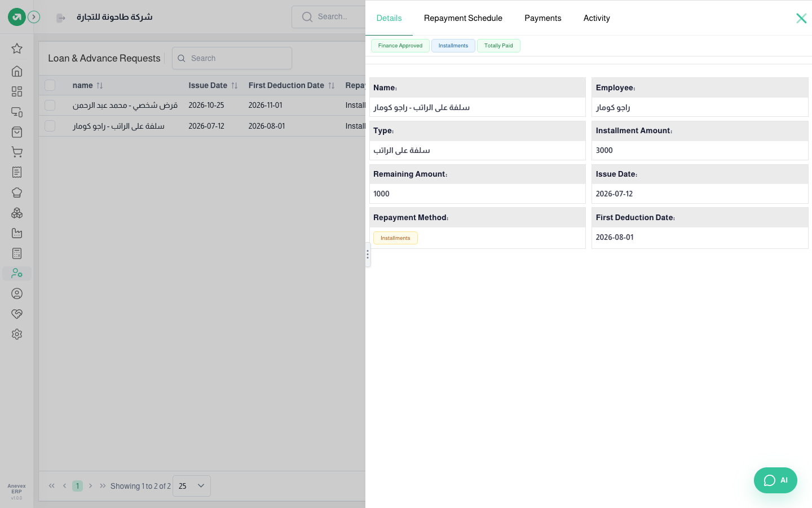Toggle the select-all checkbox in table header
This screenshot has width=812, height=508.
click(x=50, y=85)
